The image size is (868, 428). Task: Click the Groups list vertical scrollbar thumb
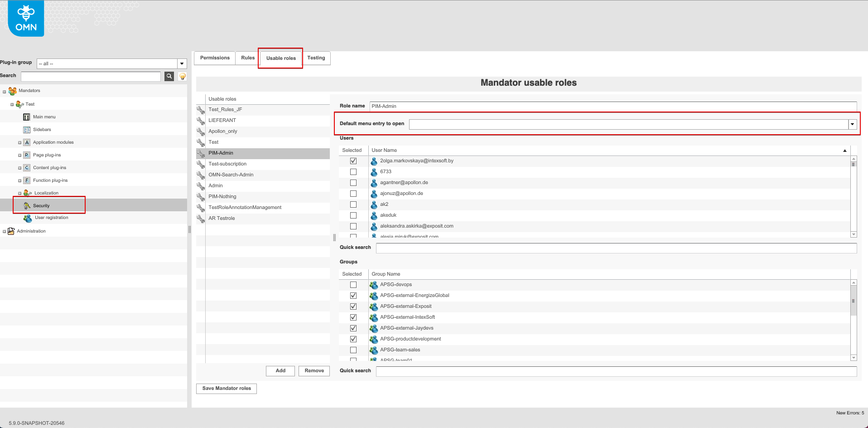pos(854,301)
